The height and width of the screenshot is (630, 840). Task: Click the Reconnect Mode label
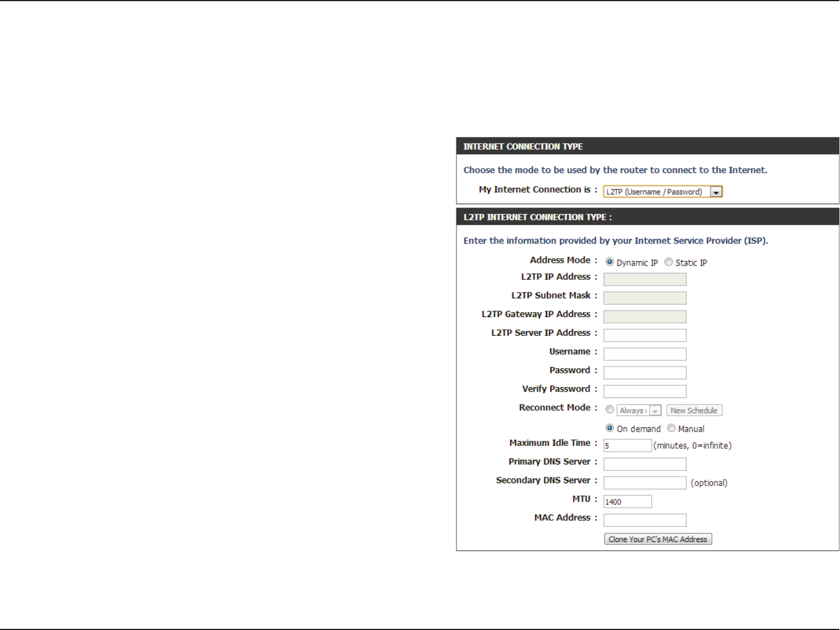tap(558, 407)
